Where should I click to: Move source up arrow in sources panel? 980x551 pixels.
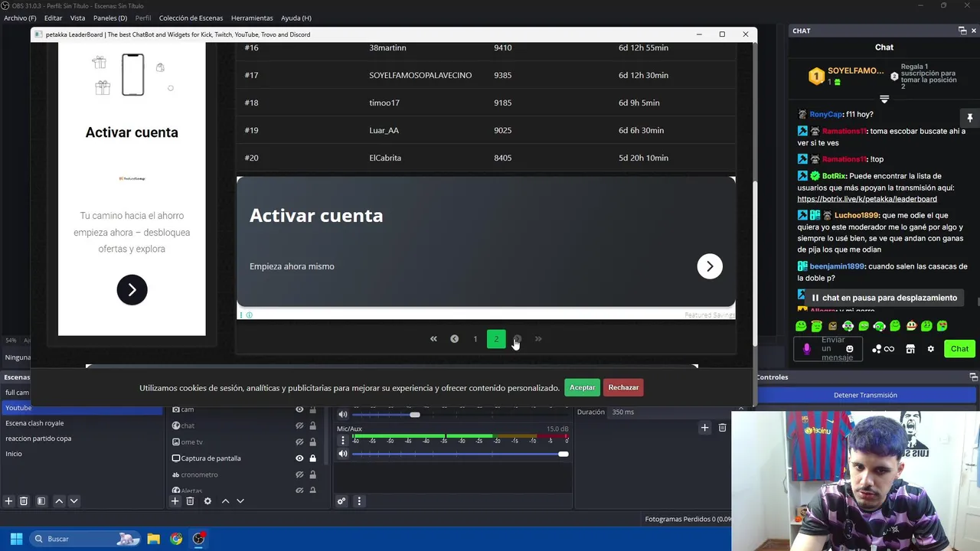pos(225,501)
